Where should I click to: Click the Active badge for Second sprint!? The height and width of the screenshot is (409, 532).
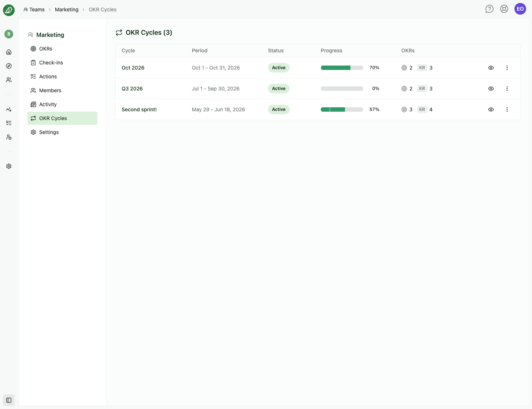tap(279, 109)
